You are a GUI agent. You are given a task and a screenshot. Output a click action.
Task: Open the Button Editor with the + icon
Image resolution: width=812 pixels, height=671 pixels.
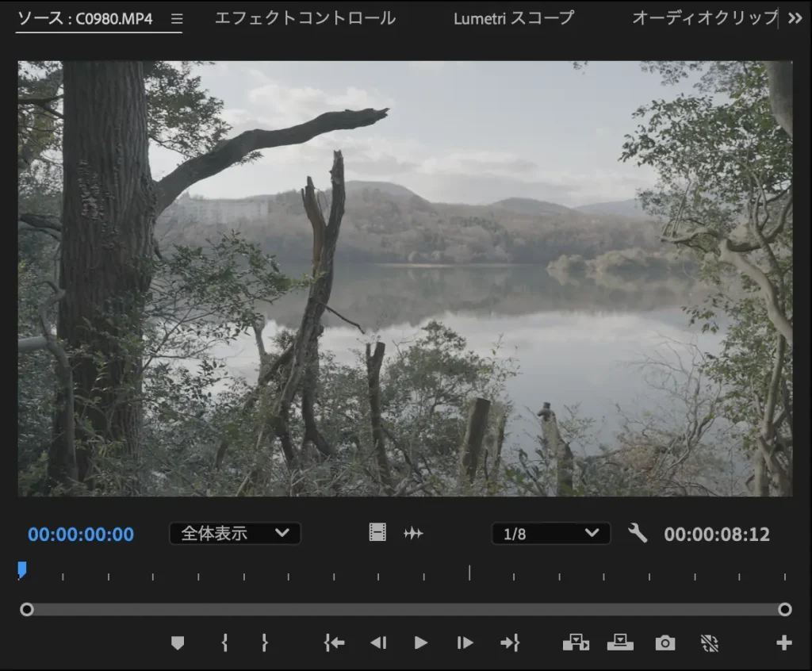pos(784,642)
